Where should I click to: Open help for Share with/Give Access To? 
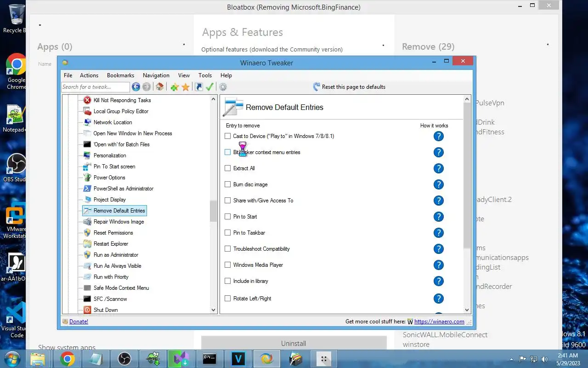tap(439, 201)
